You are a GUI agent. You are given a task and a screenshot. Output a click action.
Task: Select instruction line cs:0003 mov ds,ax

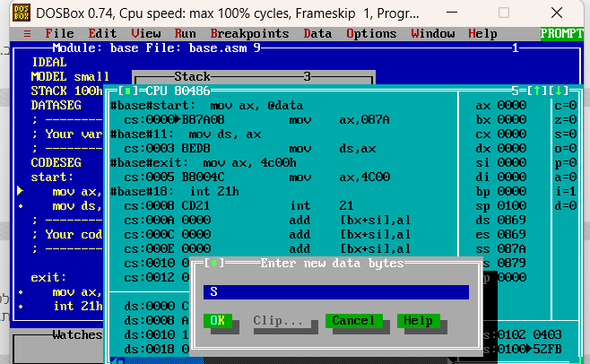pyautogui.click(x=250, y=148)
